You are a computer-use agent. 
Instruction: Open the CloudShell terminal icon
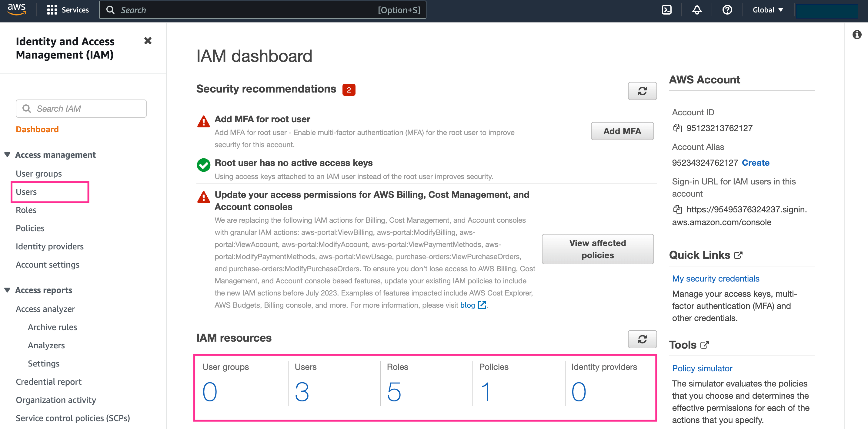point(666,10)
